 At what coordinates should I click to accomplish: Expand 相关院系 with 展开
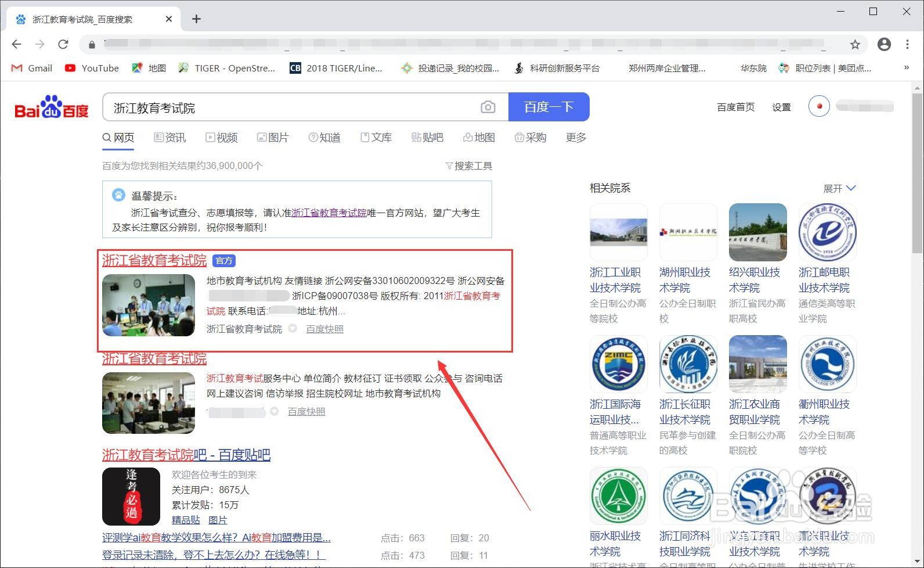click(x=839, y=188)
